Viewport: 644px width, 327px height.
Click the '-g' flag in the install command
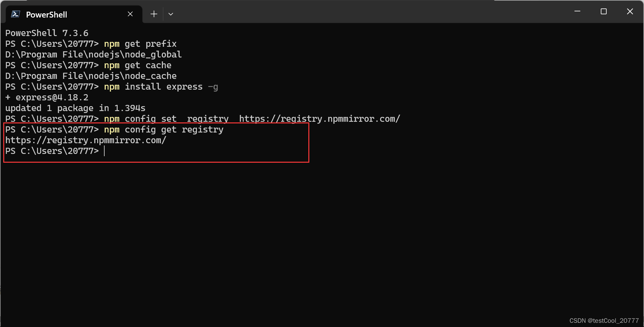[x=213, y=87]
